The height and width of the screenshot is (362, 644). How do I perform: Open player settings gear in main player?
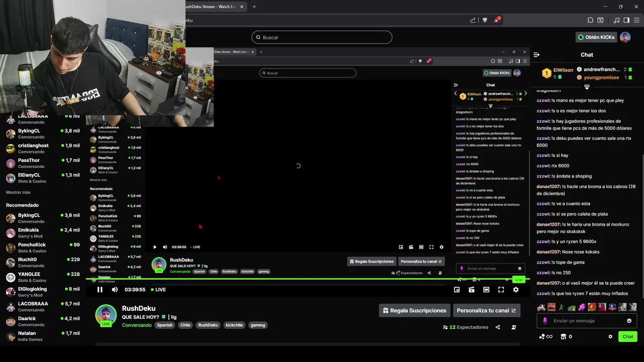tap(516, 290)
